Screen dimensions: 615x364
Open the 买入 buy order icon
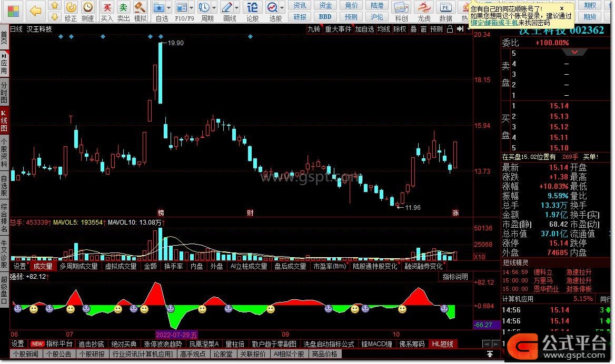pos(107,12)
